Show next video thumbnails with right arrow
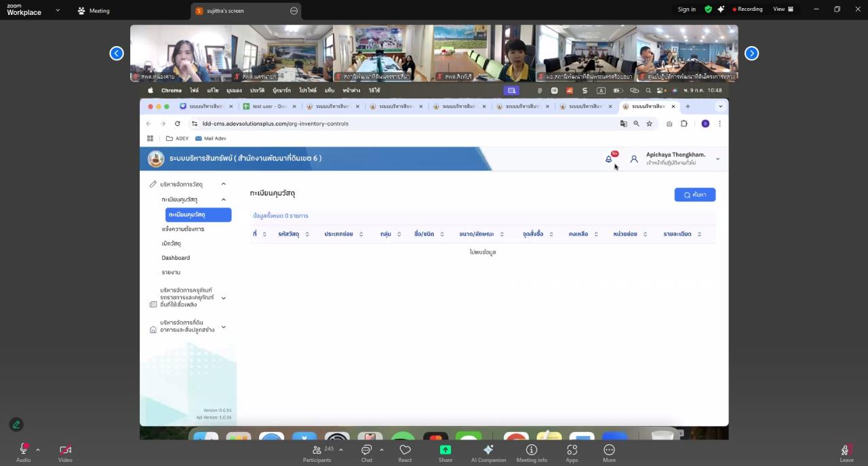 pos(751,54)
